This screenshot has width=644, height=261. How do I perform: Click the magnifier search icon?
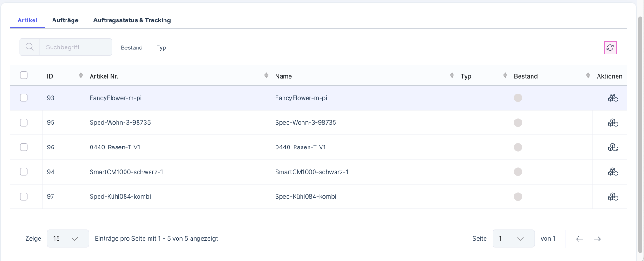(30, 47)
